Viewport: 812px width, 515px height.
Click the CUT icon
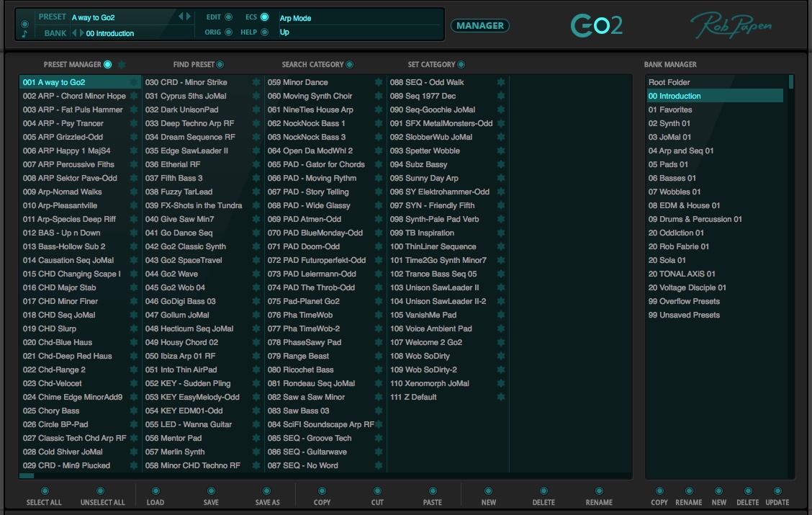point(377,490)
